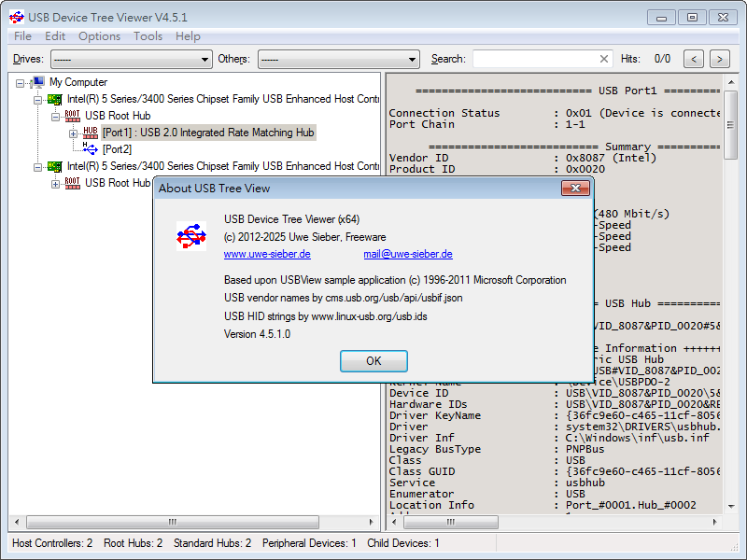Click the HUB icon of the Integrated Rate Matching Hub
The width and height of the screenshot is (747, 560).
[90, 132]
